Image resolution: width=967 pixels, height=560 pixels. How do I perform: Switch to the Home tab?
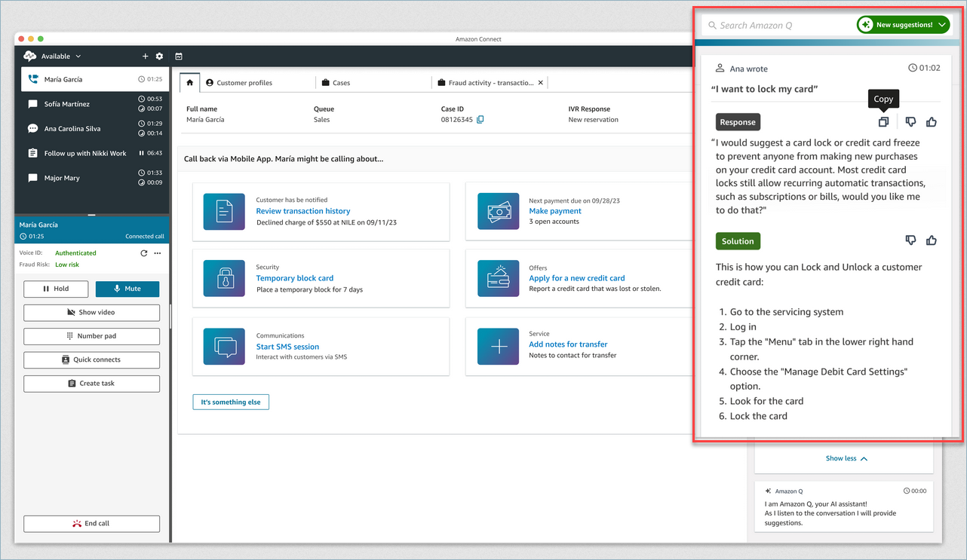[190, 83]
